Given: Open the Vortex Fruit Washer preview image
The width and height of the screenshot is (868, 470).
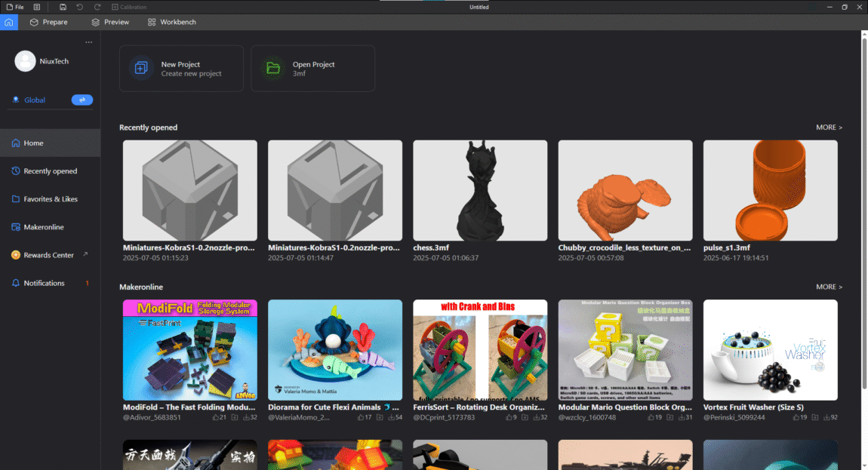Looking at the screenshot, I should 770,350.
